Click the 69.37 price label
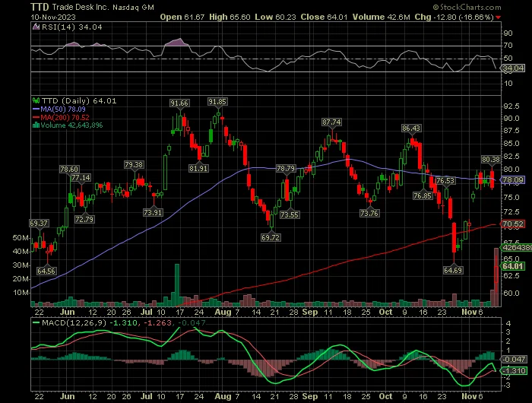This screenshot has height=403, width=532. pos(39,223)
